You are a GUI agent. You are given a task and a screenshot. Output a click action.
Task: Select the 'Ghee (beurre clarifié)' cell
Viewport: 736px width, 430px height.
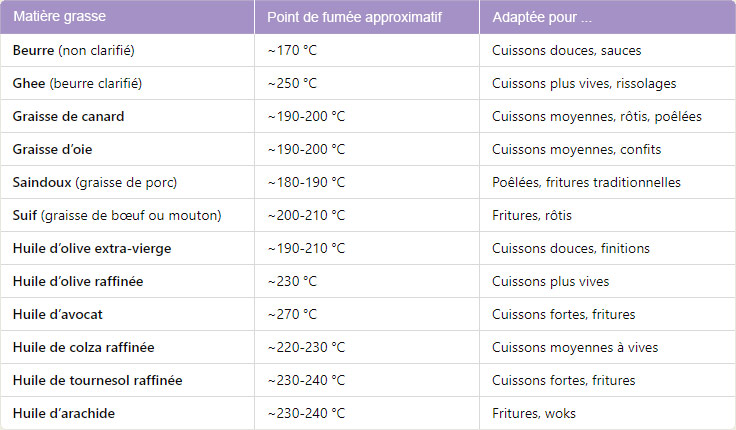(x=77, y=83)
